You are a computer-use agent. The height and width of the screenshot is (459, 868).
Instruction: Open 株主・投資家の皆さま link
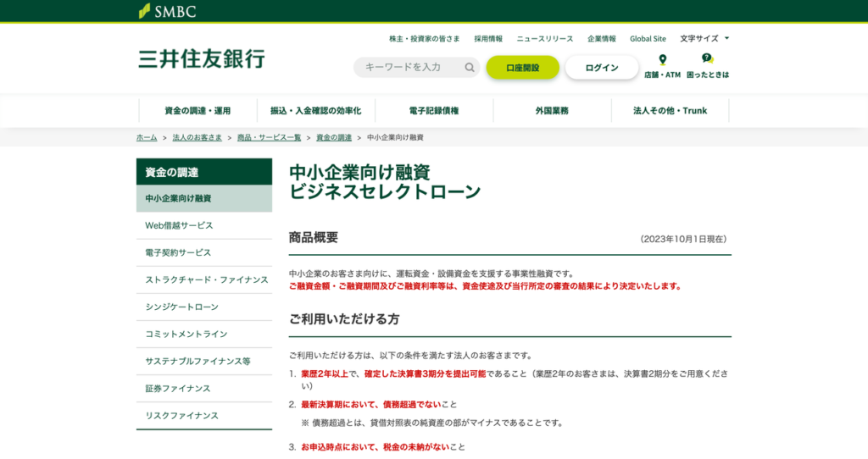tap(424, 39)
